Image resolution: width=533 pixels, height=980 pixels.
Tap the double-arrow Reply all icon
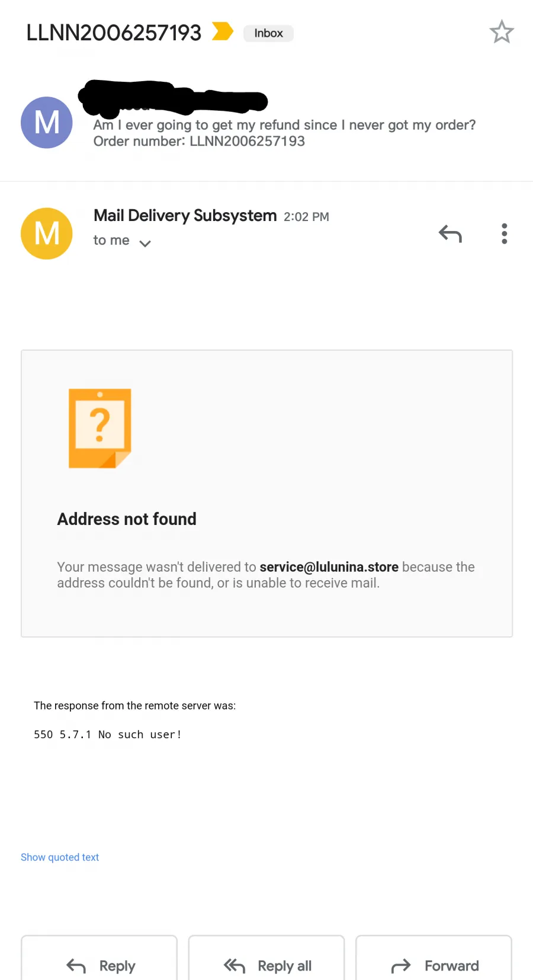coord(234,966)
